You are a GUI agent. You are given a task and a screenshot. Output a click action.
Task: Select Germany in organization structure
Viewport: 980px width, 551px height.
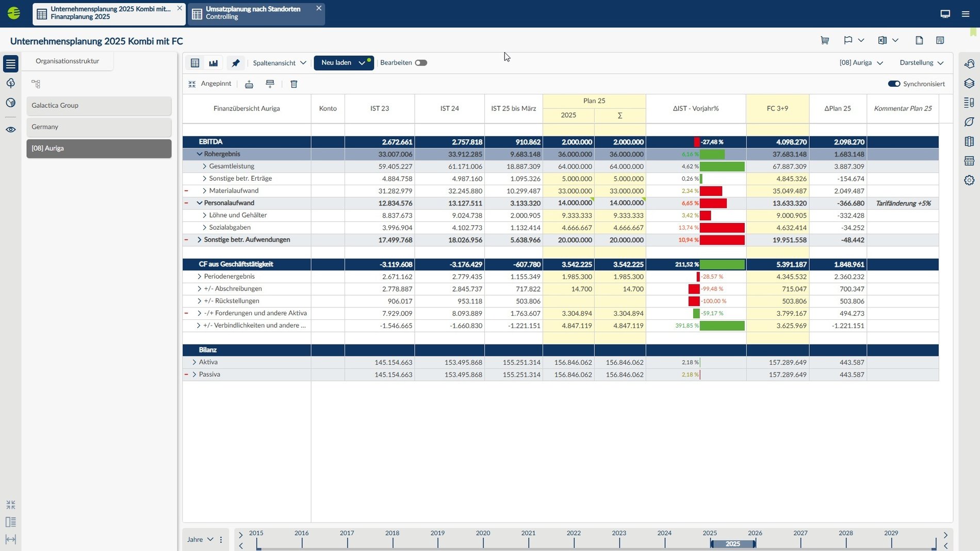point(99,127)
